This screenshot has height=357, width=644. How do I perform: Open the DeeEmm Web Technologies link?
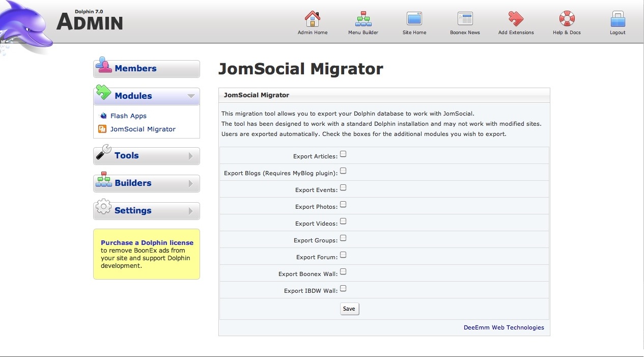pos(504,327)
